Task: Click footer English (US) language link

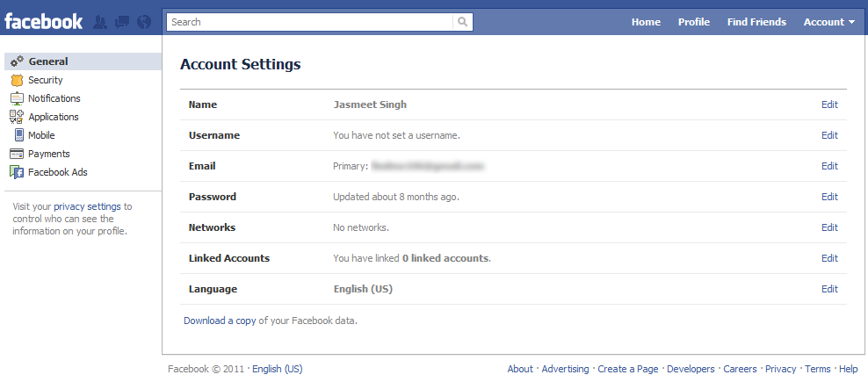Action: [x=278, y=369]
